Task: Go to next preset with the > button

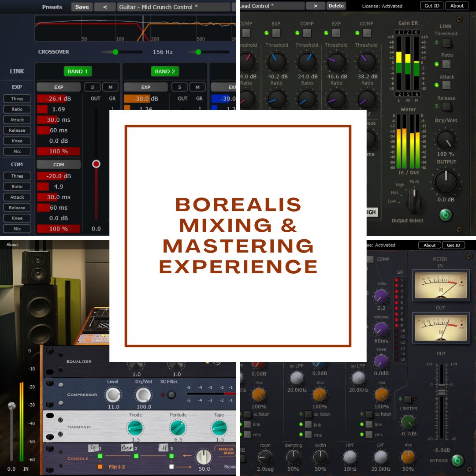Action: 316,6
